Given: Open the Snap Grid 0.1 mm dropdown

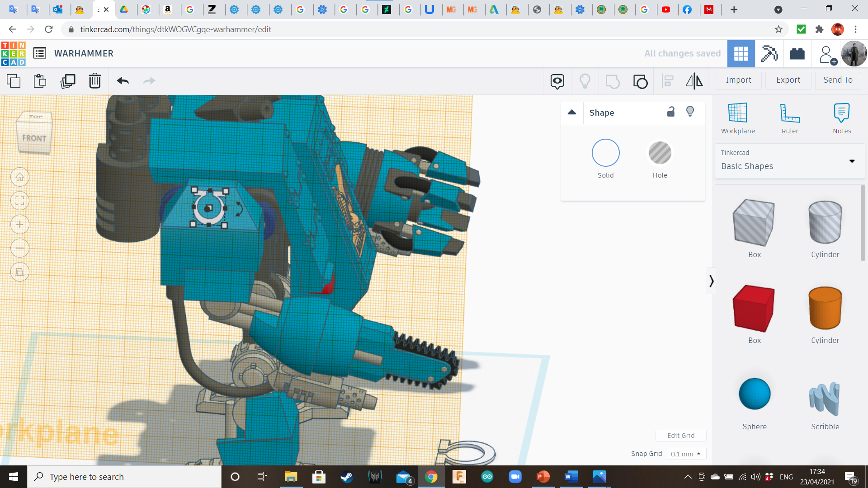Looking at the screenshot, I should pyautogui.click(x=685, y=454).
